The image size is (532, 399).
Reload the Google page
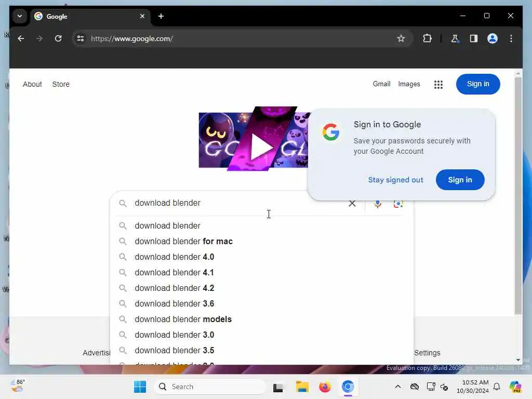(x=58, y=38)
